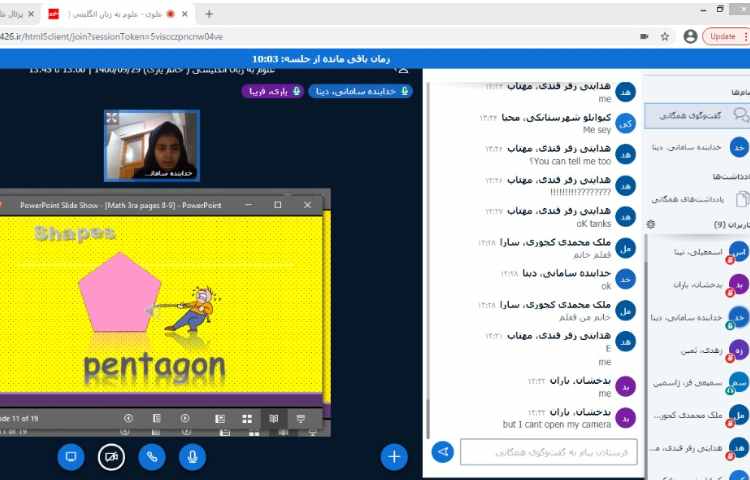Click the screen share button
This screenshot has height=480, width=750.
point(71,457)
